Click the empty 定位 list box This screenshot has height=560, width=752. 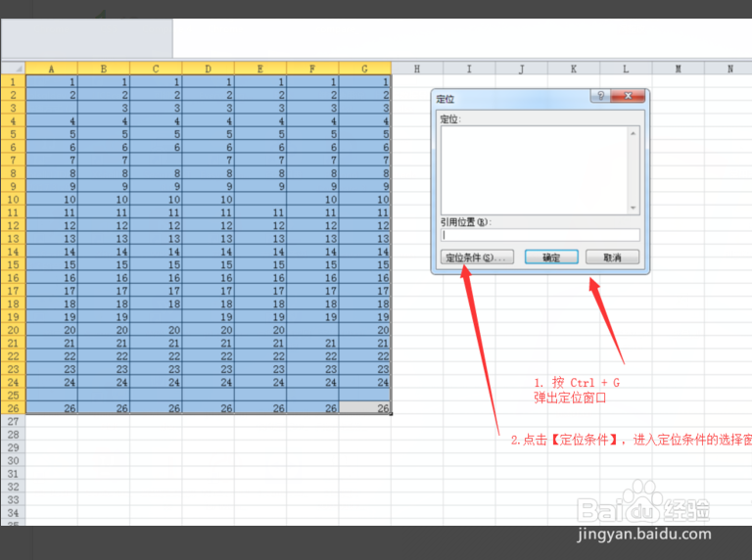coord(535,170)
